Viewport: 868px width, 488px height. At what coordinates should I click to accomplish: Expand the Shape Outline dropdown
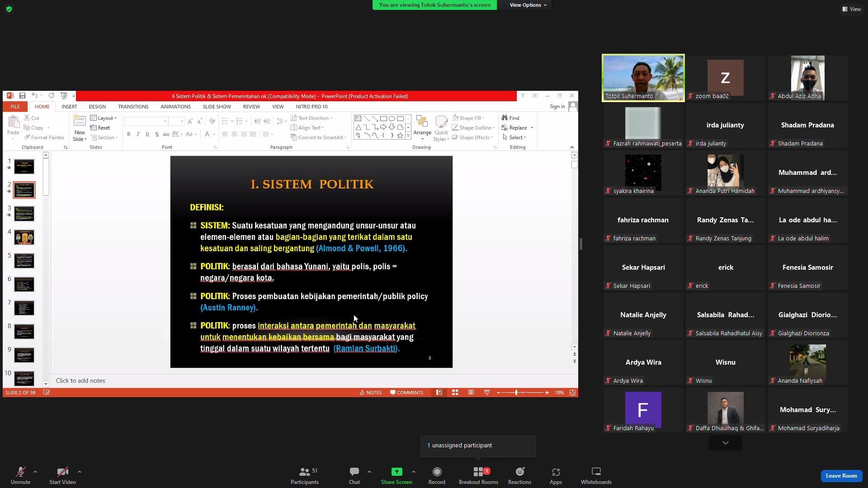[x=473, y=128]
